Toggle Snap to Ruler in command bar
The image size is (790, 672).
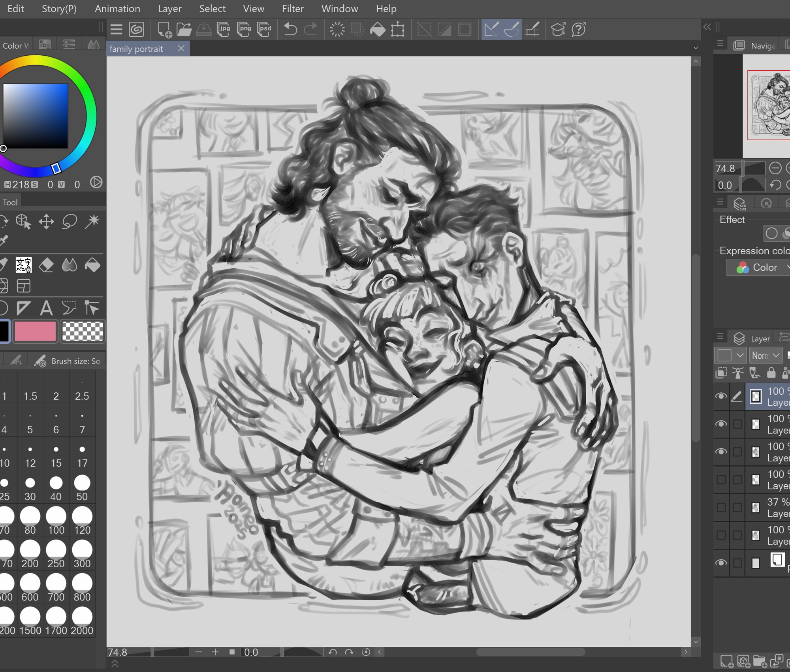pyautogui.click(x=491, y=30)
